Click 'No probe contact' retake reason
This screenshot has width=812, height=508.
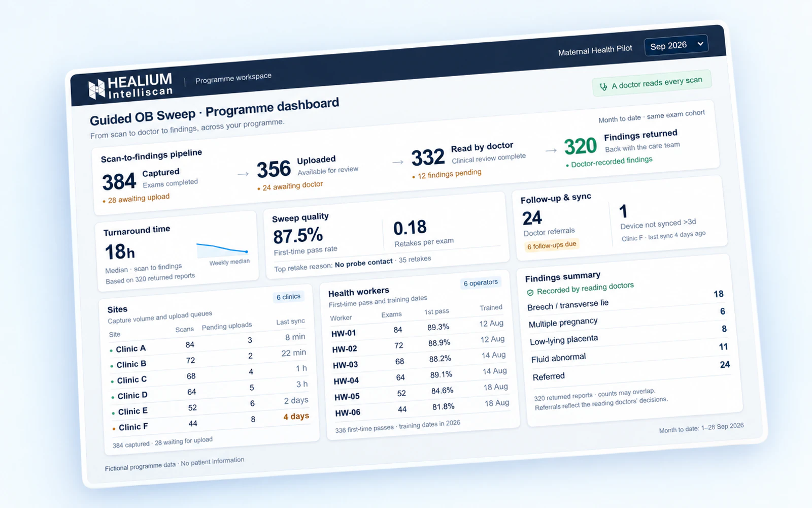364,263
